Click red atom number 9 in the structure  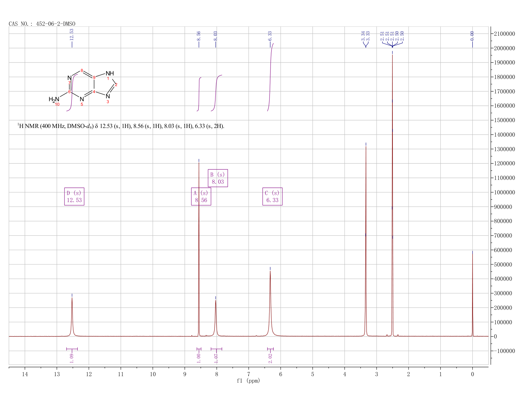coord(94,77)
